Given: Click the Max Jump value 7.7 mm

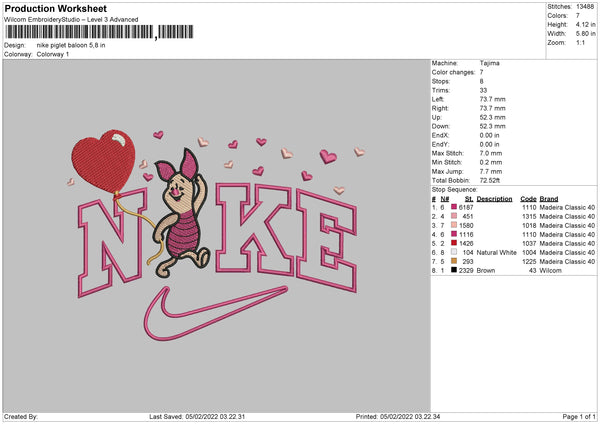Looking at the screenshot, I should [491, 171].
